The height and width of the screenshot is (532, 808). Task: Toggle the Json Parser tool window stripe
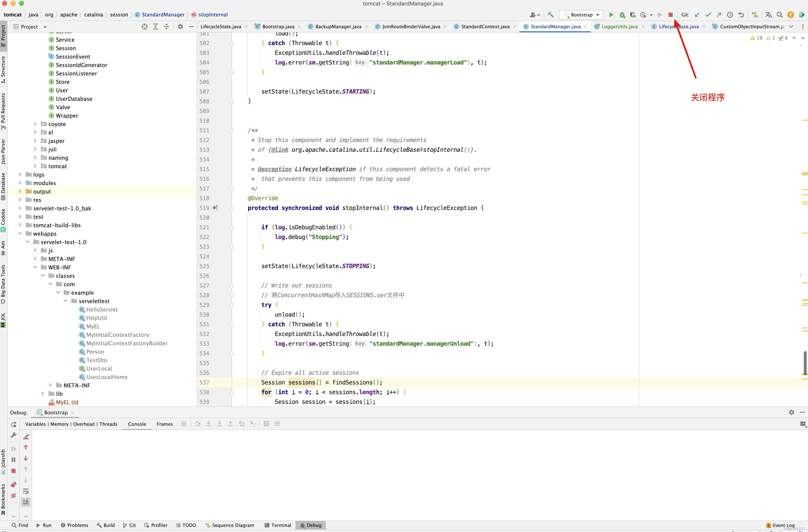point(3,151)
